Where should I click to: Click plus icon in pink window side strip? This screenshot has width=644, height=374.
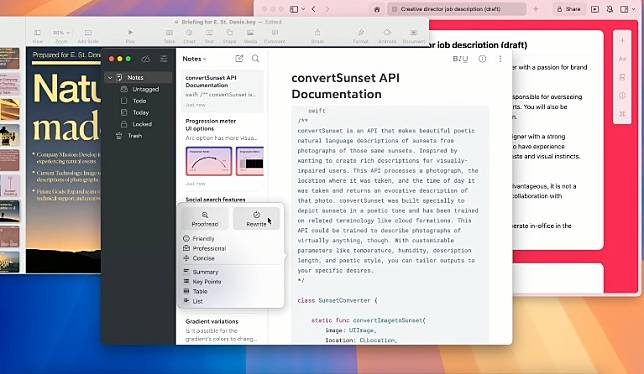(622, 41)
